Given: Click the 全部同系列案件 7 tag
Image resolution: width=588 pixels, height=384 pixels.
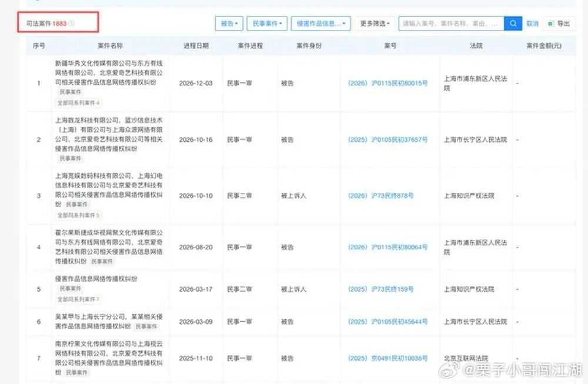Looking at the screenshot, I should pyautogui.click(x=78, y=299).
